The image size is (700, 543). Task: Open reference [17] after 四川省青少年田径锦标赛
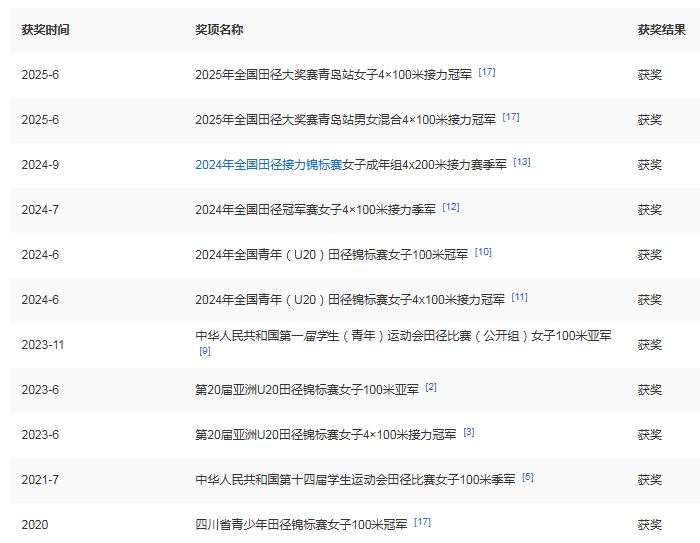coord(422,522)
